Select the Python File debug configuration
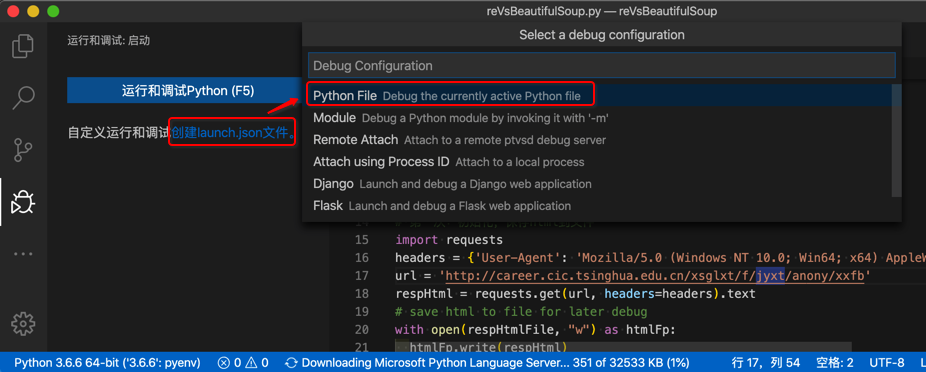The image size is (926, 372). (x=597, y=96)
